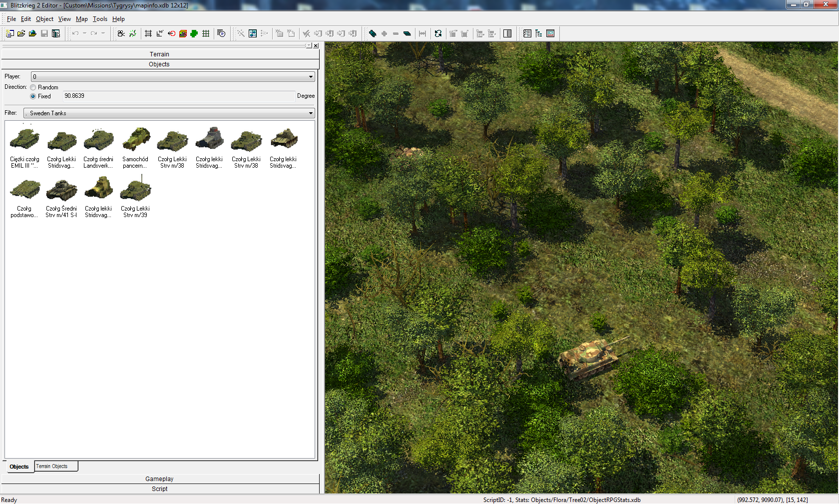Expand the Terrain panel header
This screenshot has height=504, width=839.
coord(160,54)
